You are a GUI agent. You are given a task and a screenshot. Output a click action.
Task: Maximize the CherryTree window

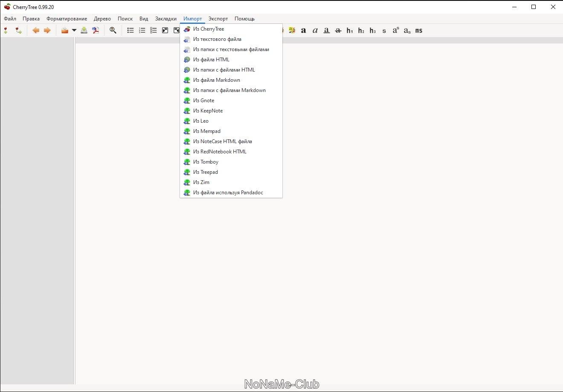(534, 7)
